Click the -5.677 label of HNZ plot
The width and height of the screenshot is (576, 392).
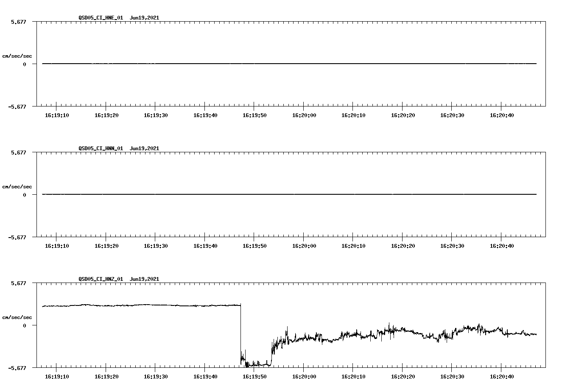17,368
